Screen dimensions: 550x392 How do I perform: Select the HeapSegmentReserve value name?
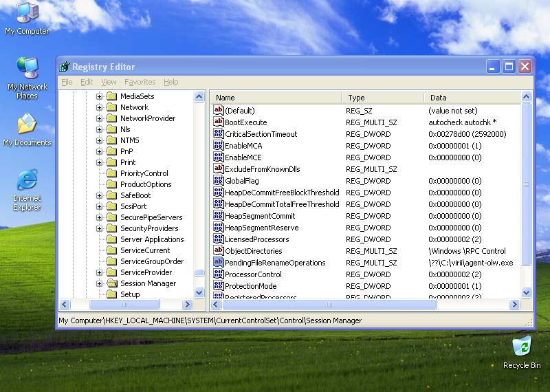pos(261,228)
